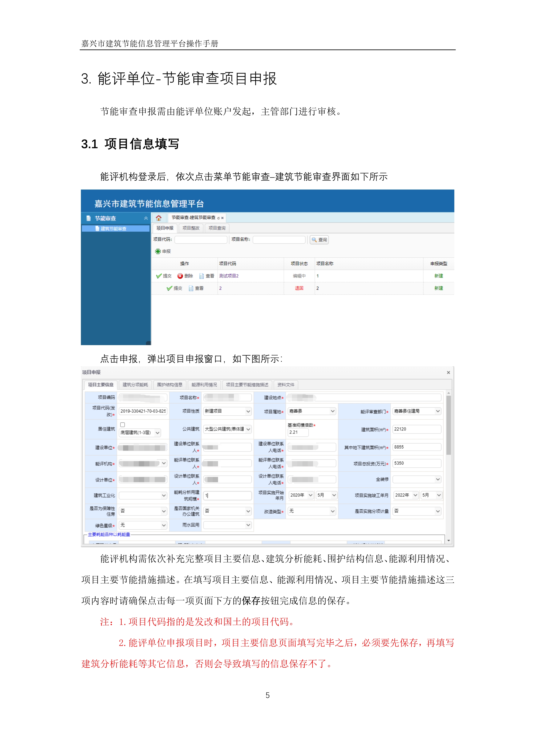Click the home icon tab
This screenshot has height=756, width=535.
point(159,218)
